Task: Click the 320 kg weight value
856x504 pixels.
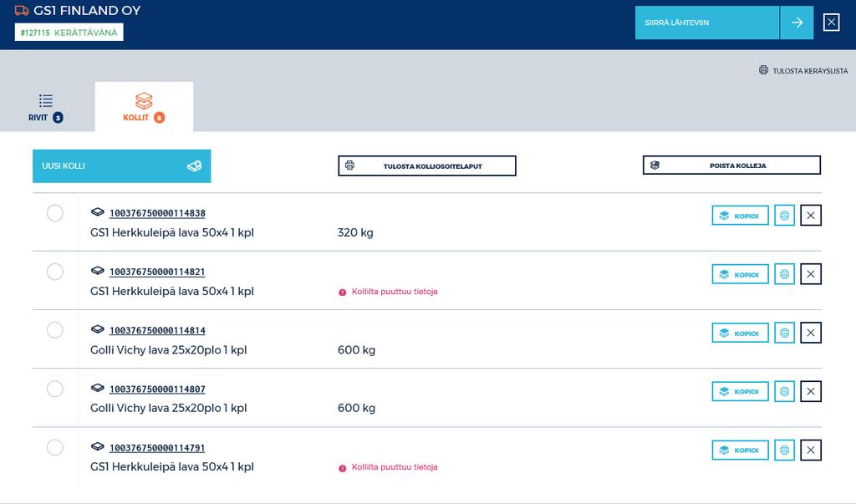Action: pos(355,232)
